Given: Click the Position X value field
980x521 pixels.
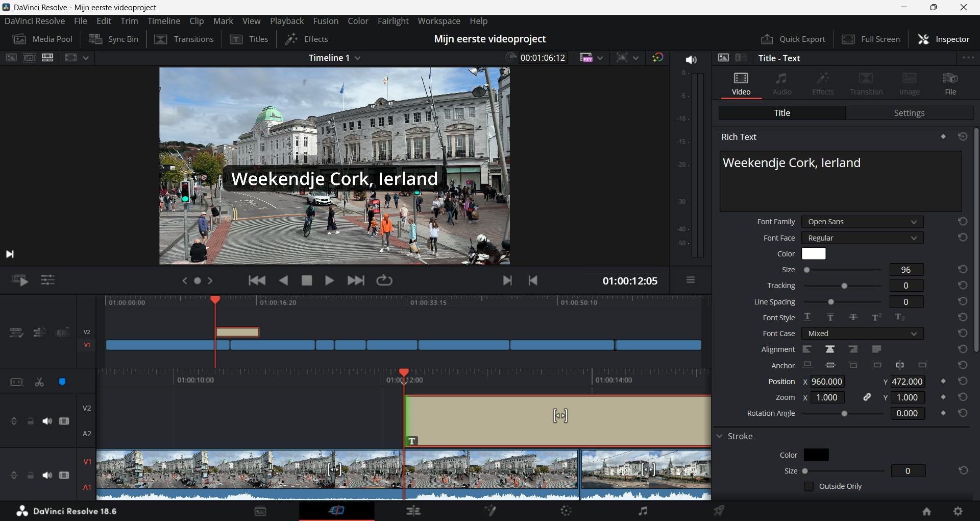Looking at the screenshot, I should tap(827, 382).
